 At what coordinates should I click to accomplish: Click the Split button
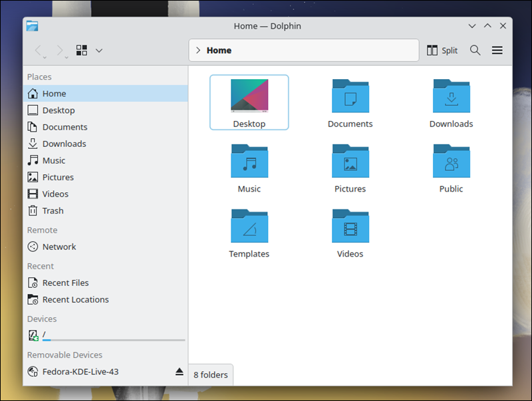443,50
